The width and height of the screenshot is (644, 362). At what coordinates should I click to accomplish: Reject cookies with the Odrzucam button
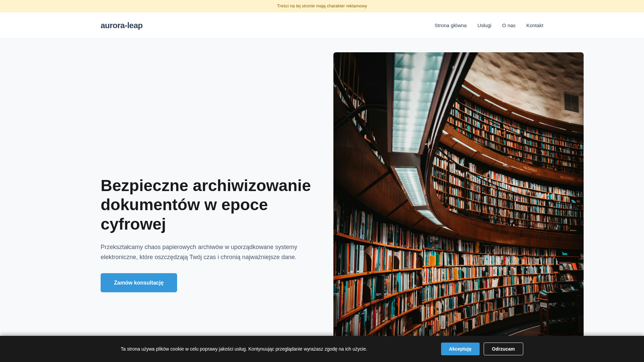[x=503, y=349]
